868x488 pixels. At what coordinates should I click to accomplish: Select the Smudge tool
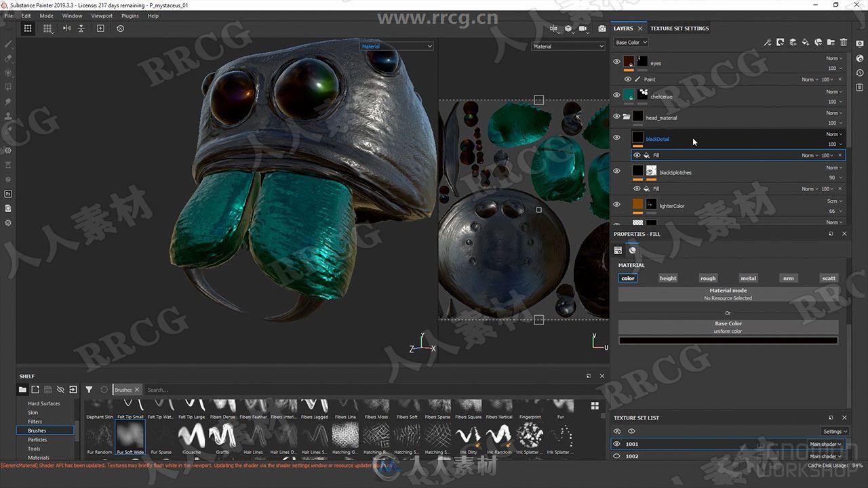point(8,102)
